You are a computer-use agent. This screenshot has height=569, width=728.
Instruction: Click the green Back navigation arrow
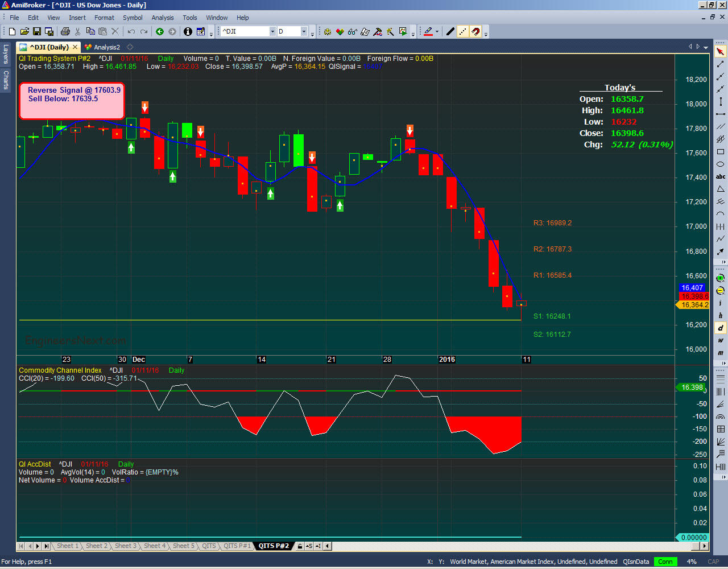(160, 31)
